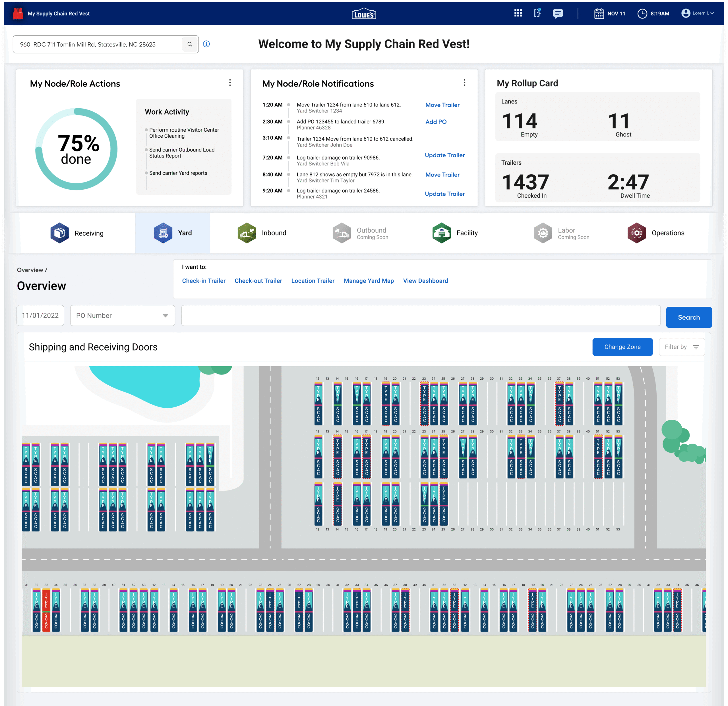This screenshot has height=706, width=728.
Task: Open the Filter by dropdown
Action: 682,347
